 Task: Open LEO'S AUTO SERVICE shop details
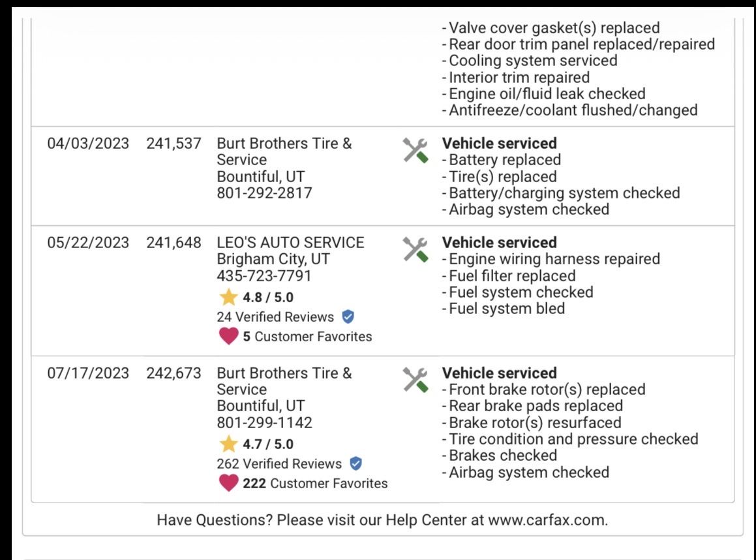coord(290,242)
